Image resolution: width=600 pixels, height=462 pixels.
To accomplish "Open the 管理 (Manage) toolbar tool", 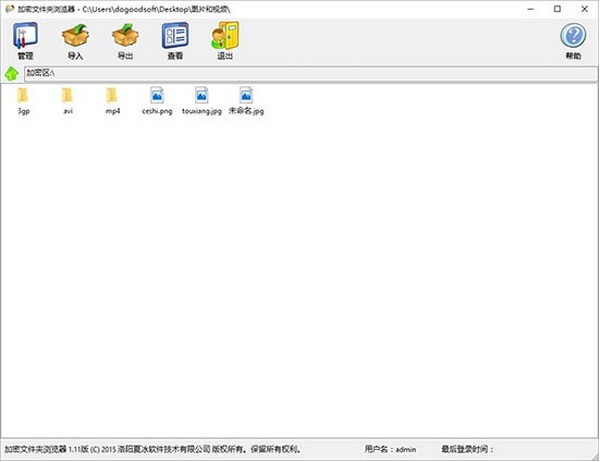I will tap(25, 39).
